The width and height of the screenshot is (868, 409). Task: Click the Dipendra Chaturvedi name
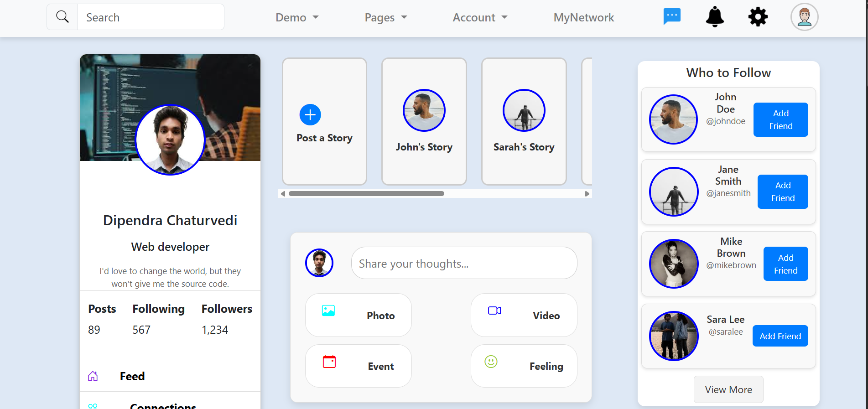pyautogui.click(x=170, y=220)
